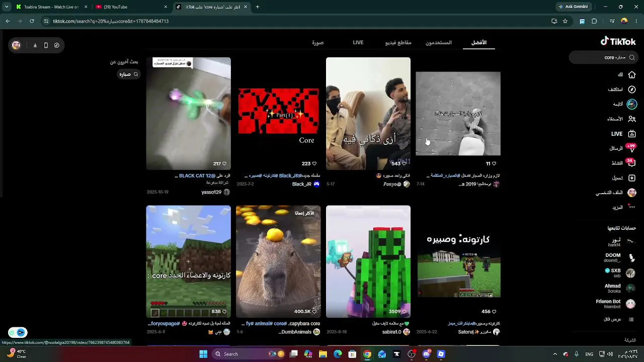Like the cactus video with 3509 likes

point(404,312)
